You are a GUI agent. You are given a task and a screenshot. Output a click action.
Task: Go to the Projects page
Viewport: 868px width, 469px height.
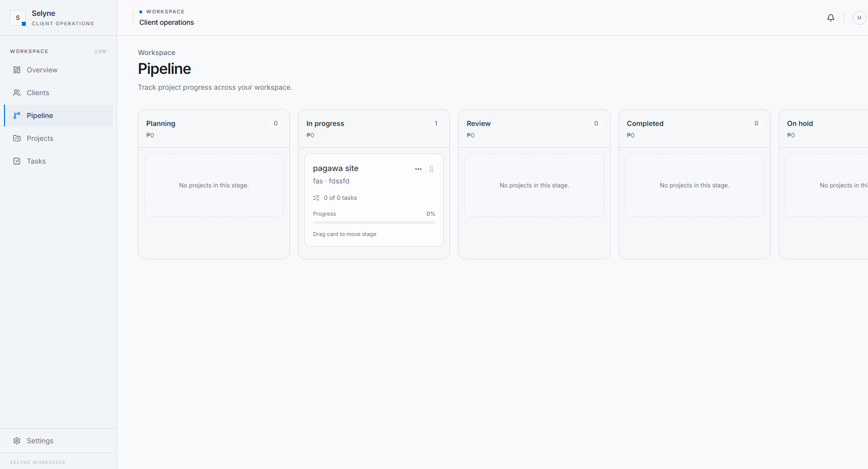point(58,138)
